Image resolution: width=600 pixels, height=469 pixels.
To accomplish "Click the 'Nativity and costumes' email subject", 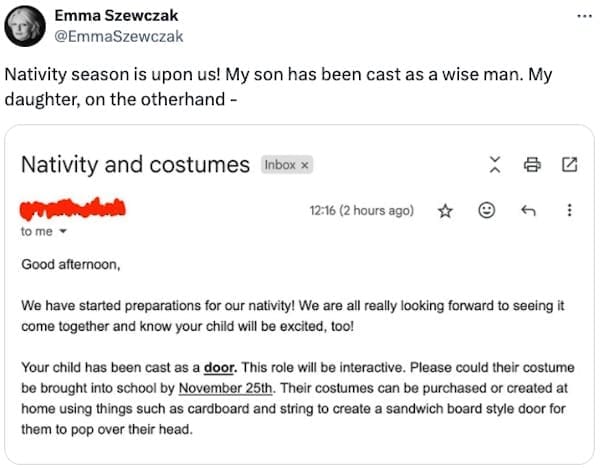I will [135, 164].
